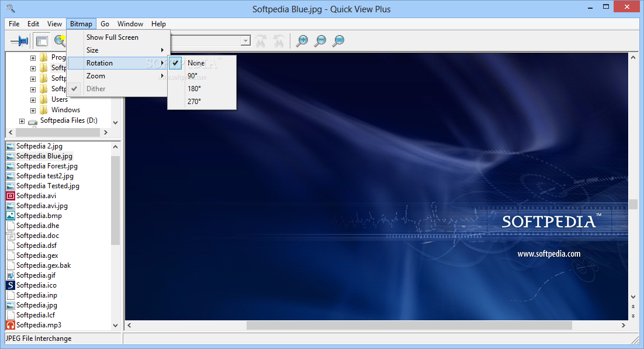Open the Zoom submenu
Viewport: 644px width, 349px height.
click(x=117, y=76)
